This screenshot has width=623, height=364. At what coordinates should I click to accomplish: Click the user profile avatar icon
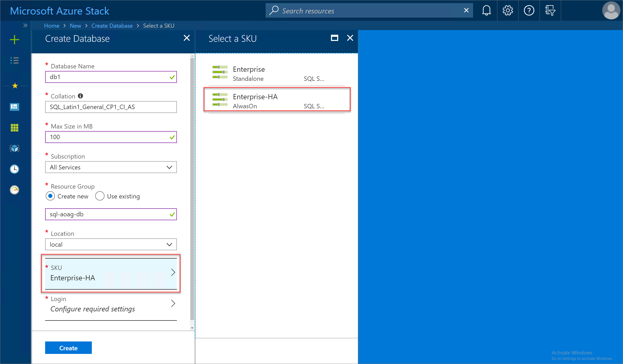click(612, 10)
